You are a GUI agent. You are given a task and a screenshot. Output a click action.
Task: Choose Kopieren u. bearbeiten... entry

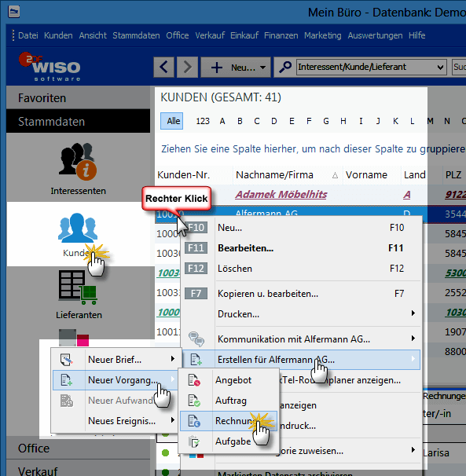301,294
